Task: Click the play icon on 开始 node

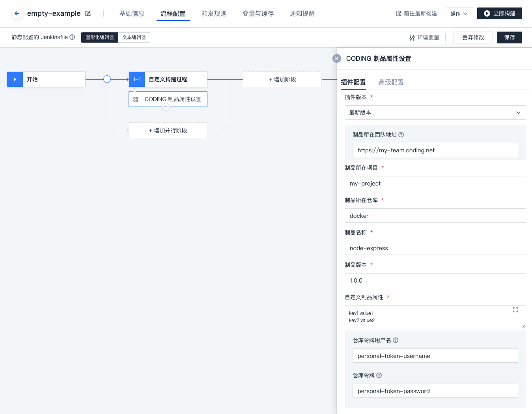Action: 15,79
